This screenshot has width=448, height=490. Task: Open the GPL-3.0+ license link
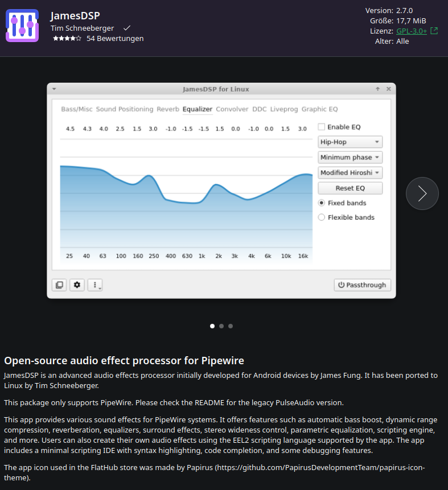412,31
